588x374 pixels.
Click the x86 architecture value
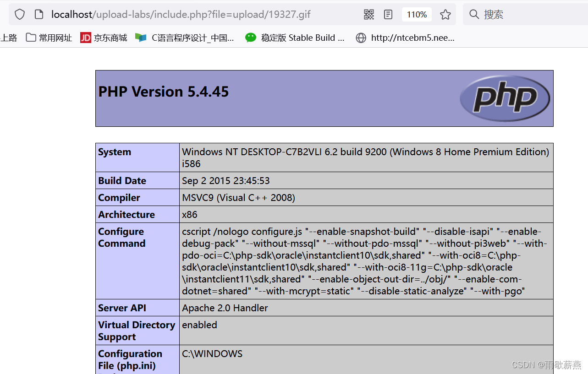[190, 215]
